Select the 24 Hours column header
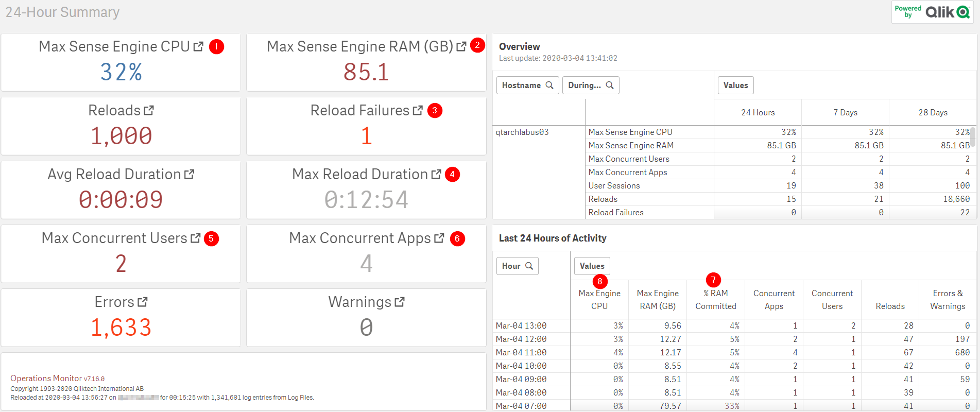Image resolution: width=980 pixels, height=412 pixels. 758,113
